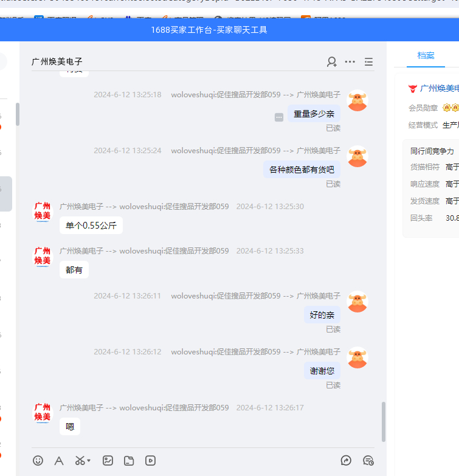The image size is (459, 476).
Task: Click the font style 'A' icon
Action: (59, 461)
